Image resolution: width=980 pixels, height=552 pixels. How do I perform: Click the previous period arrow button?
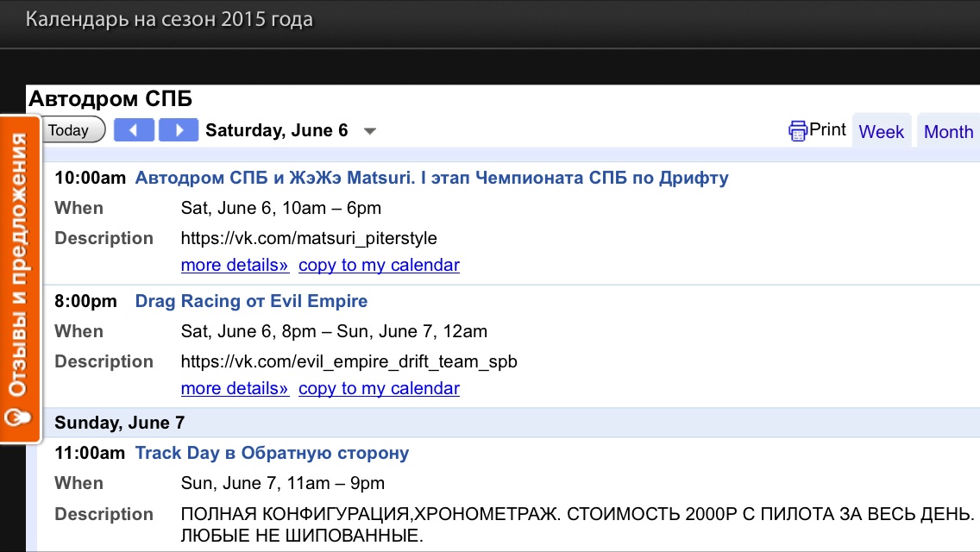point(134,130)
